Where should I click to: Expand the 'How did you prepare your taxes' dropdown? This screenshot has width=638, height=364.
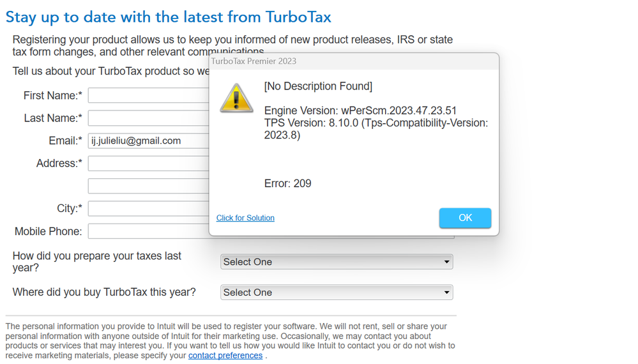[337, 262]
